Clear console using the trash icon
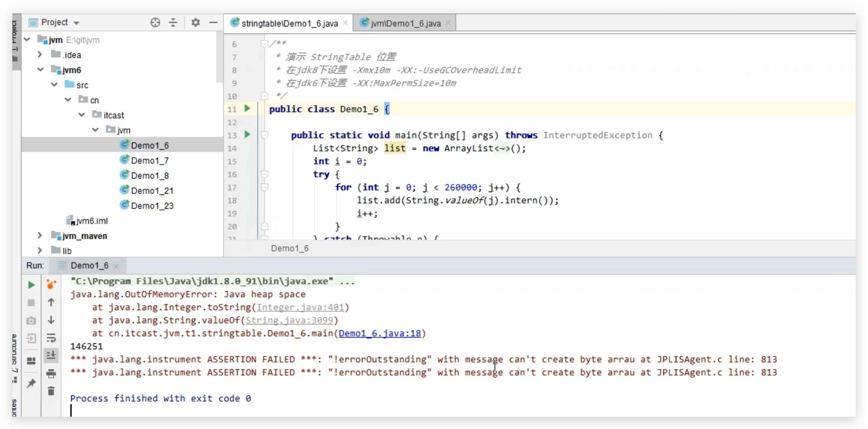Viewport: 868px width, 429px height. [x=51, y=391]
